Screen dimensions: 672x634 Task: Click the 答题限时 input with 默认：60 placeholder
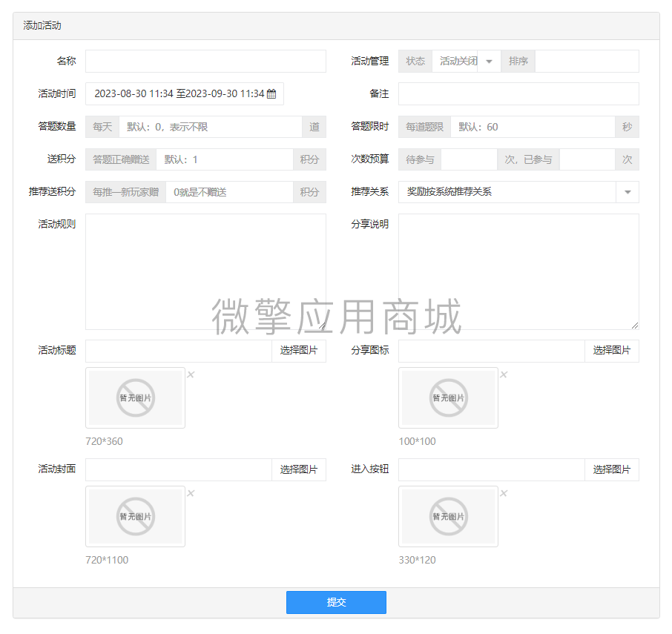pos(533,127)
